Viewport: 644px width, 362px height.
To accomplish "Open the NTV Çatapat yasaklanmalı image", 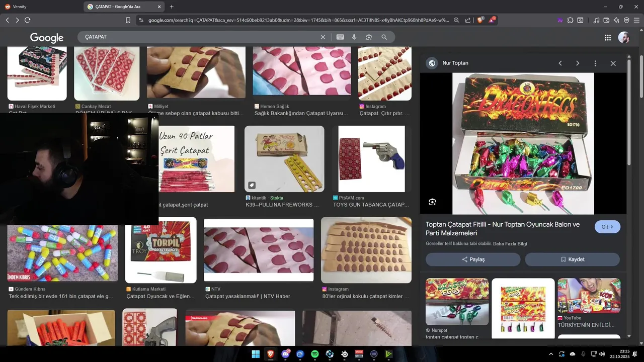I will coord(259,250).
